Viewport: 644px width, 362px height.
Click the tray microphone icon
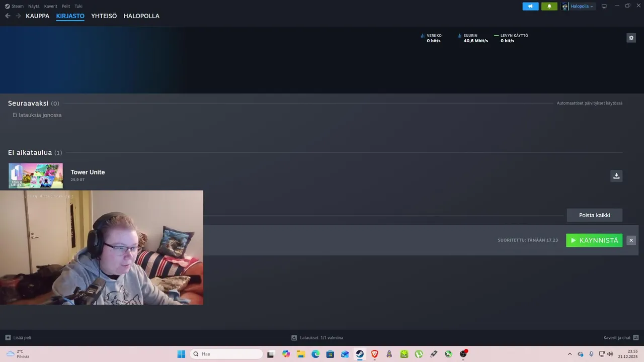(591, 354)
